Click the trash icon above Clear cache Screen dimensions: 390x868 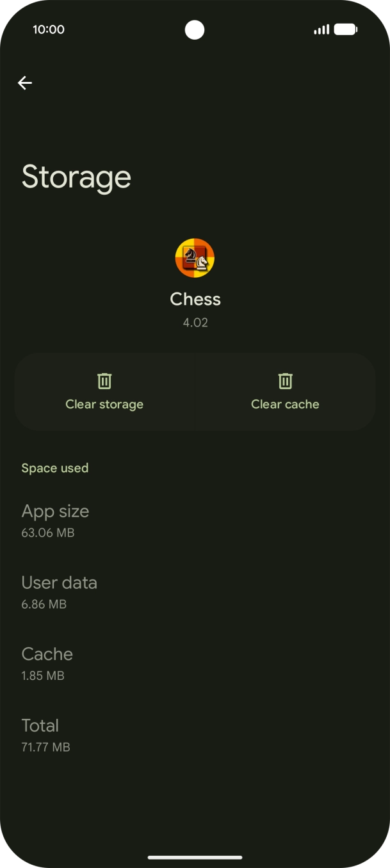click(x=285, y=381)
